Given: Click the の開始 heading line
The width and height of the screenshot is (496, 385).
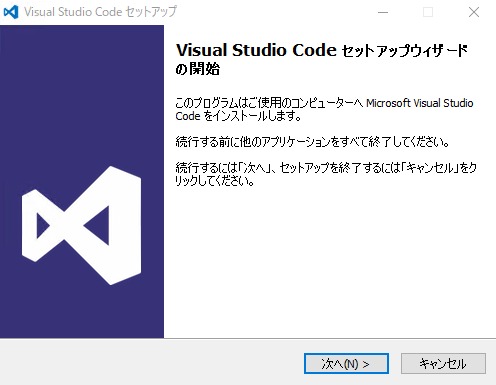Looking at the screenshot, I should pos(197,69).
